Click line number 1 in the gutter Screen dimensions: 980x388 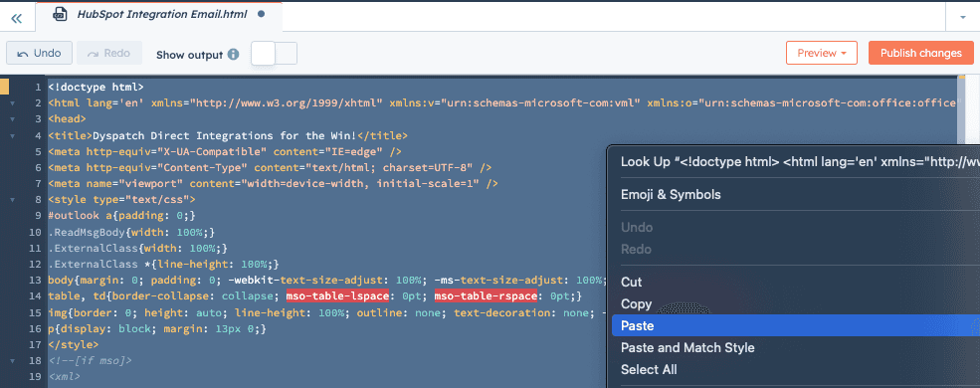point(38,87)
